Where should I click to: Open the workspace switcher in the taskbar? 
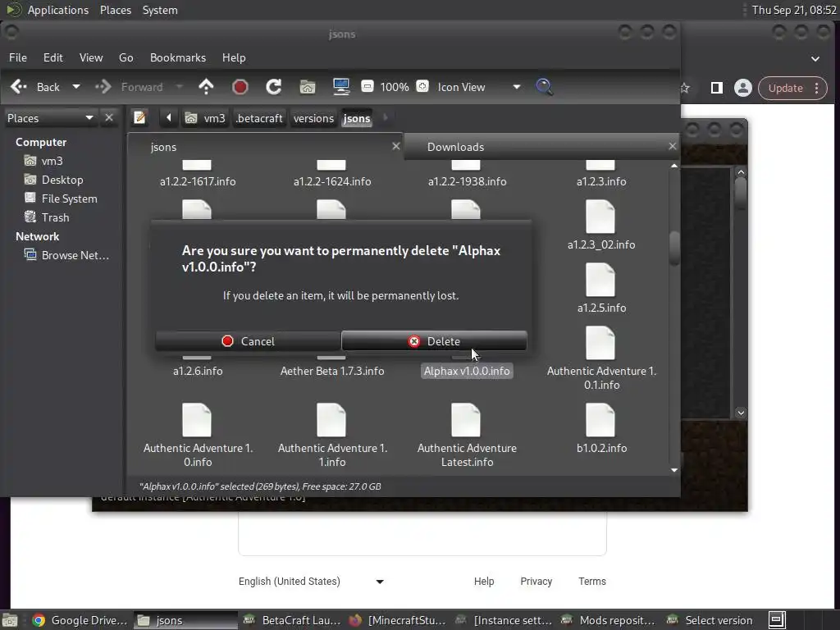coord(778,620)
